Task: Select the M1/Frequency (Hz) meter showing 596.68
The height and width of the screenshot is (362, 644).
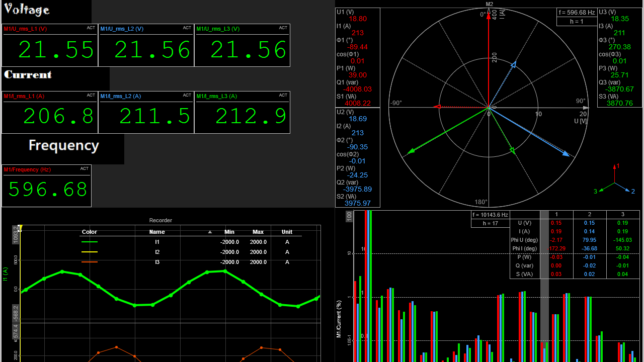Action: pyautogui.click(x=47, y=186)
